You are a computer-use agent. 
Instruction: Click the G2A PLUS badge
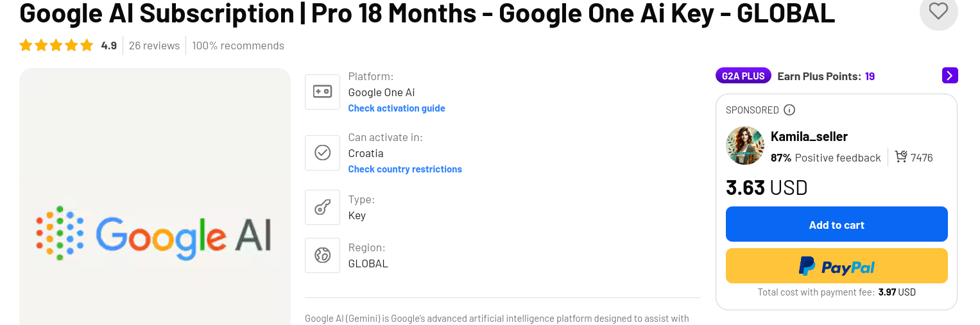click(x=743, y=76)
